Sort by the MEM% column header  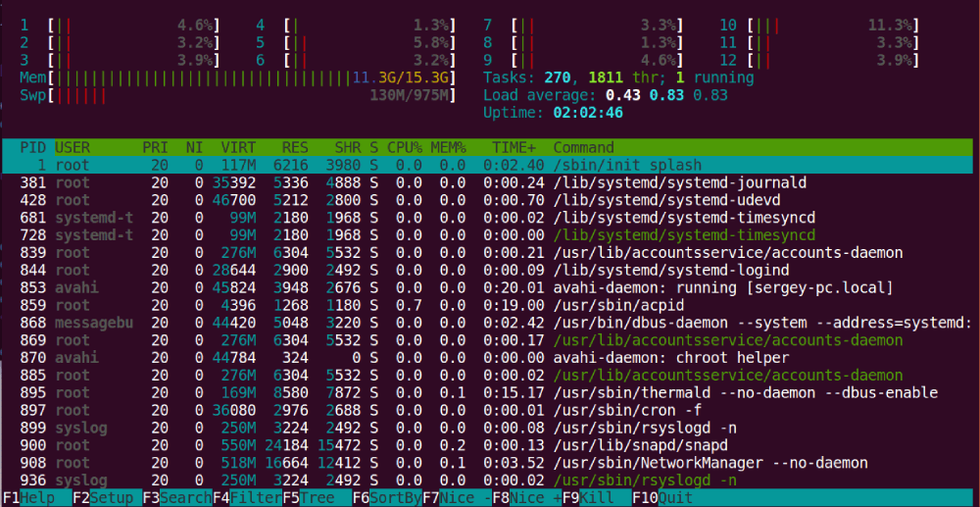point(448,147)
